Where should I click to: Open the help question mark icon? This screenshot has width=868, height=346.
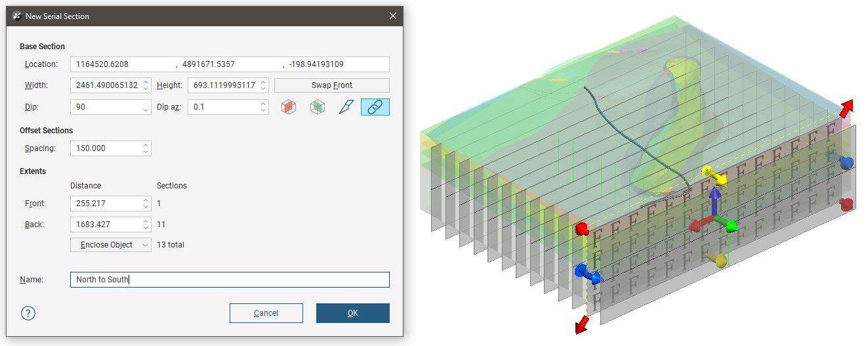[28, 313]
